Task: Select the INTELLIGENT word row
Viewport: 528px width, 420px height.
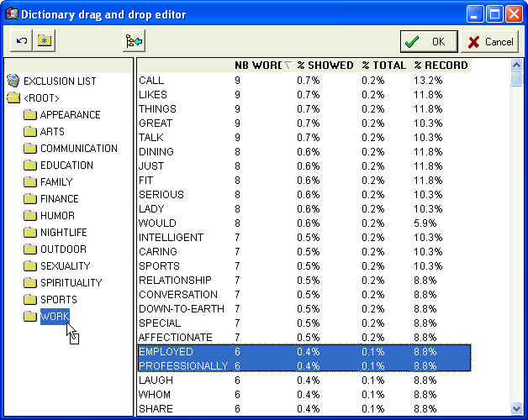Action: pos(171,238)
